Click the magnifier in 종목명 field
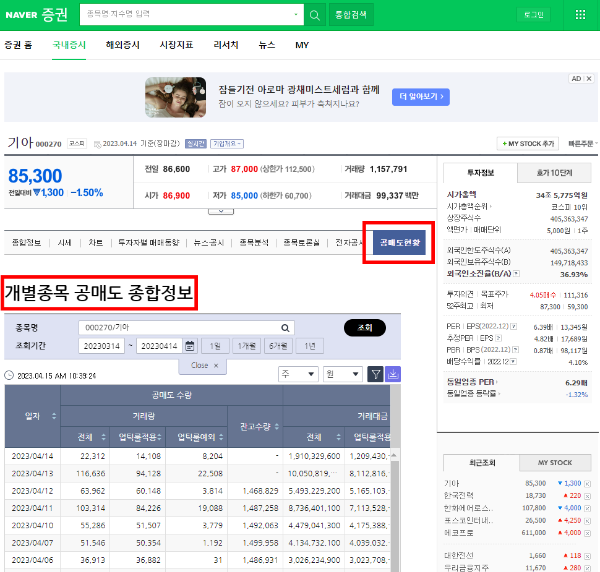This screenshot has width=600, height=572. [285, 328]
